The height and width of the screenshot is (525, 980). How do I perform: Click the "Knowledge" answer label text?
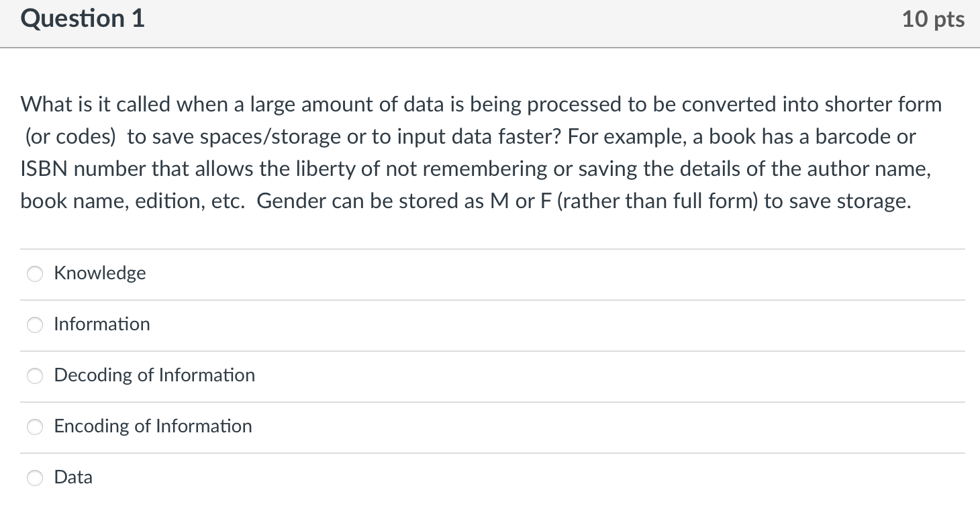100,273
